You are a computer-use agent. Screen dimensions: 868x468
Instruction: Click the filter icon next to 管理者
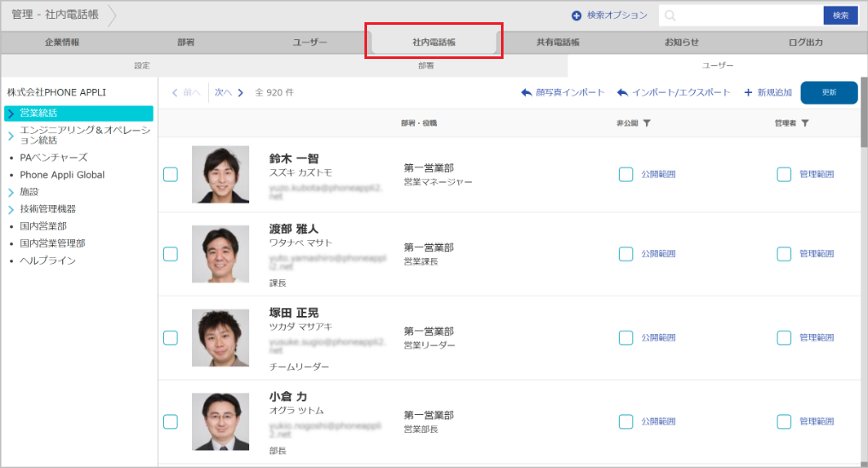pos(805,123)
